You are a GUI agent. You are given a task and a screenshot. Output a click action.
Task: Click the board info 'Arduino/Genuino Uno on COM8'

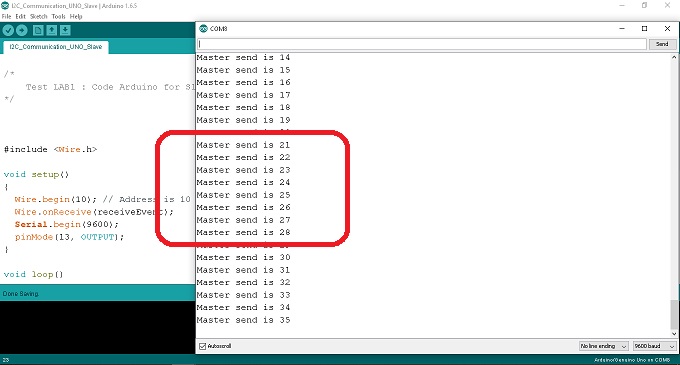coord(632,360)
